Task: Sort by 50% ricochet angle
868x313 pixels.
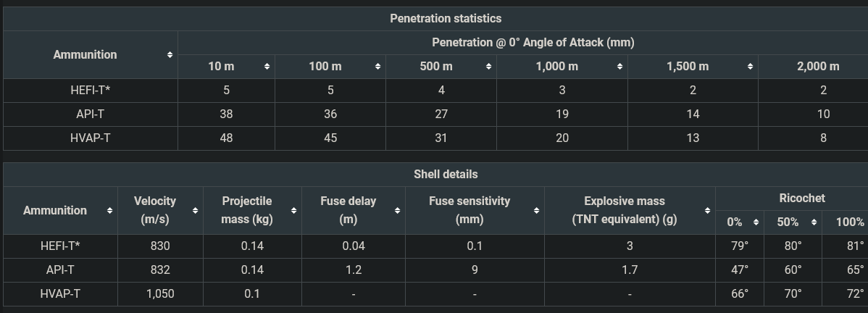Action: click(814, 222)
